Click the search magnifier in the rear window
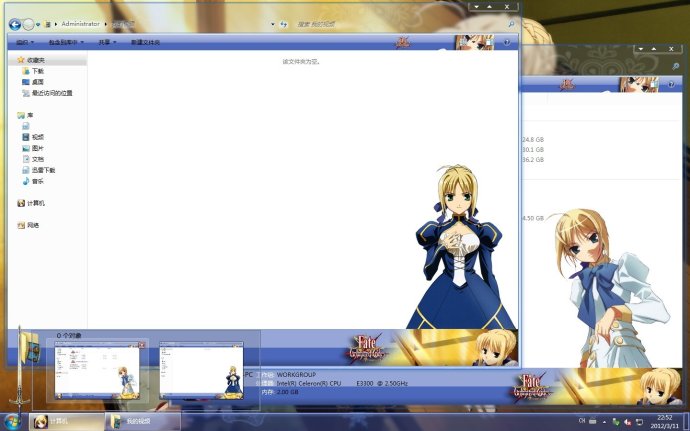Image resolution: width=690 pixels, height=431 pixels. [x=675, y=66]
